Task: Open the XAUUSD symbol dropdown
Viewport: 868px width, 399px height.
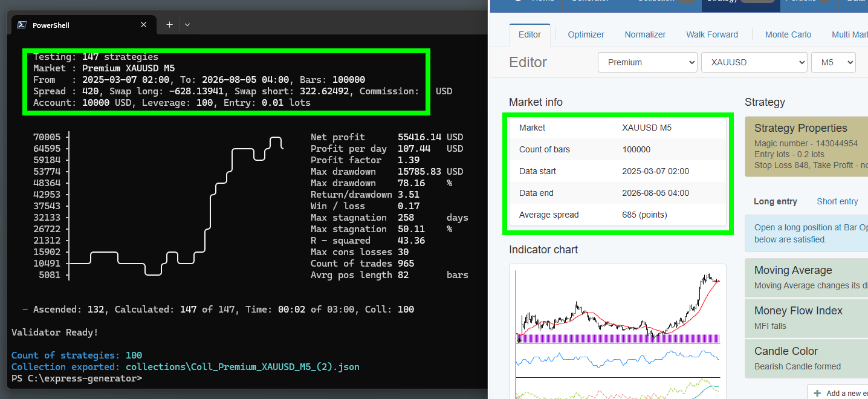Action: pos(754,62)
